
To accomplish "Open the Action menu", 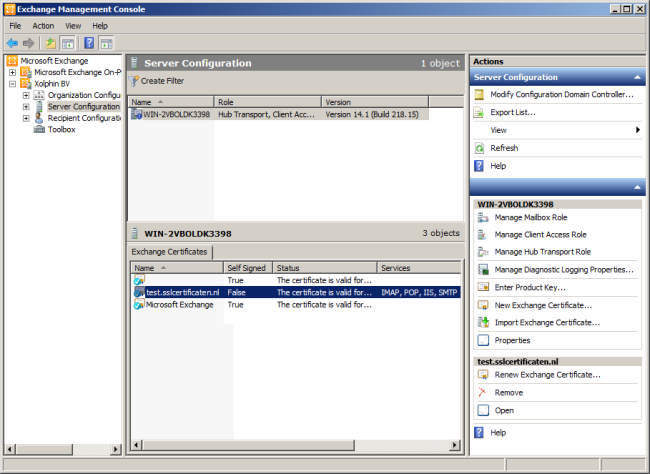I will pos(43,26).
